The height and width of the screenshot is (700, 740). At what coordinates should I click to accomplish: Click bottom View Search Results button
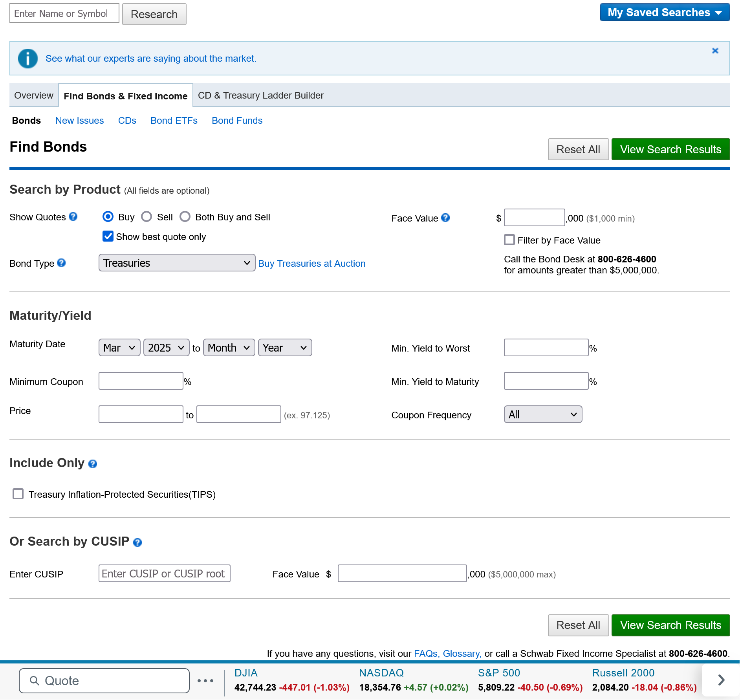point(671,625)
